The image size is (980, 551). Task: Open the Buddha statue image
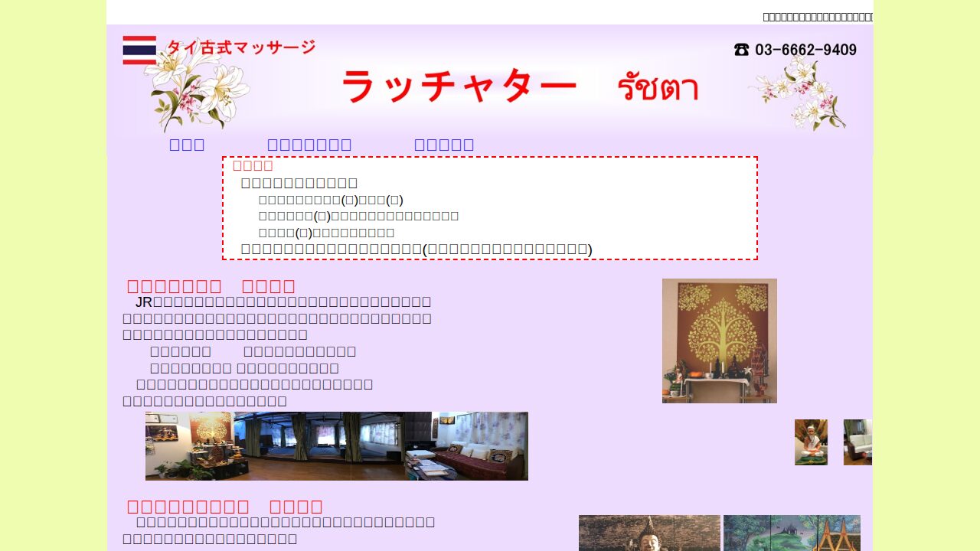point(649,533)
